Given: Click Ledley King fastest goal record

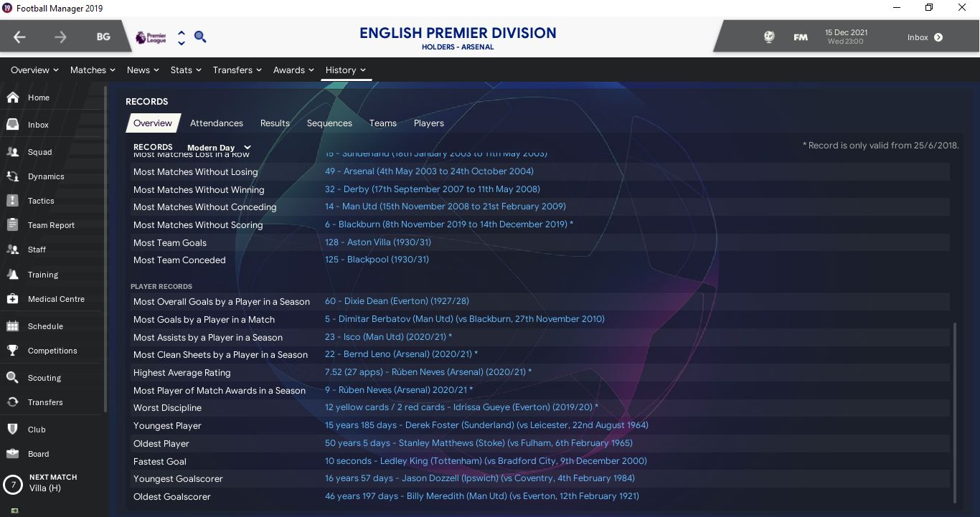Looking at the screenshot, I should tap(486, 461).
